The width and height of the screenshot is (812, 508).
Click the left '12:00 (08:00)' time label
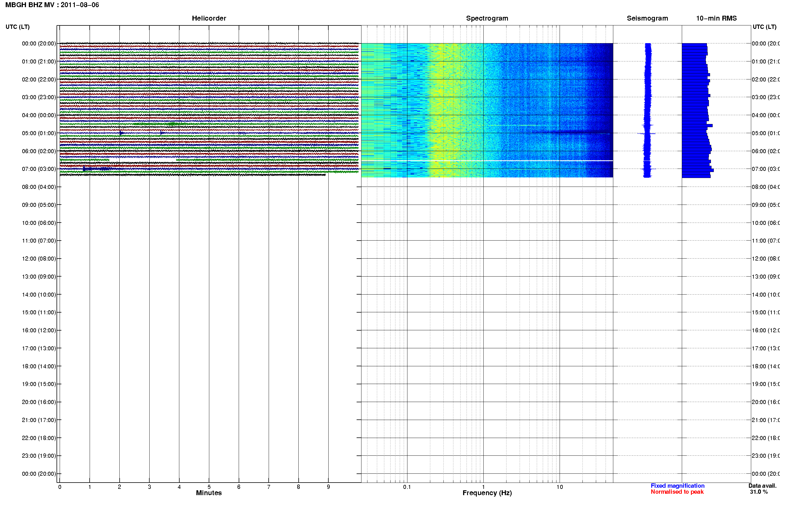click(x=39, y=259)
